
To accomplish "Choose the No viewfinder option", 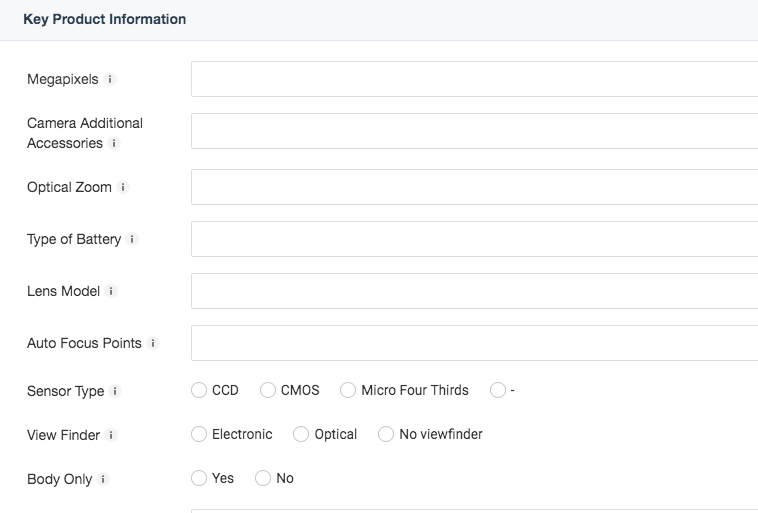I will pos(386,435).
